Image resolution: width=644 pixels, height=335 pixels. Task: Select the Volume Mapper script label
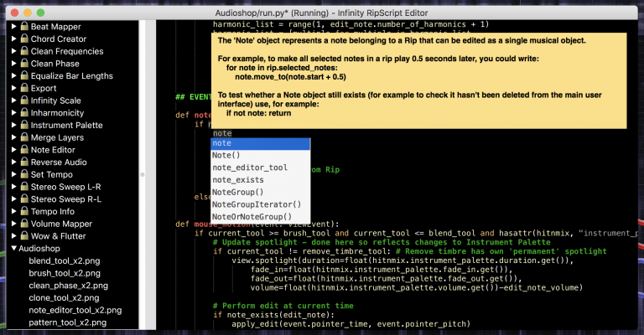point(61,224)
